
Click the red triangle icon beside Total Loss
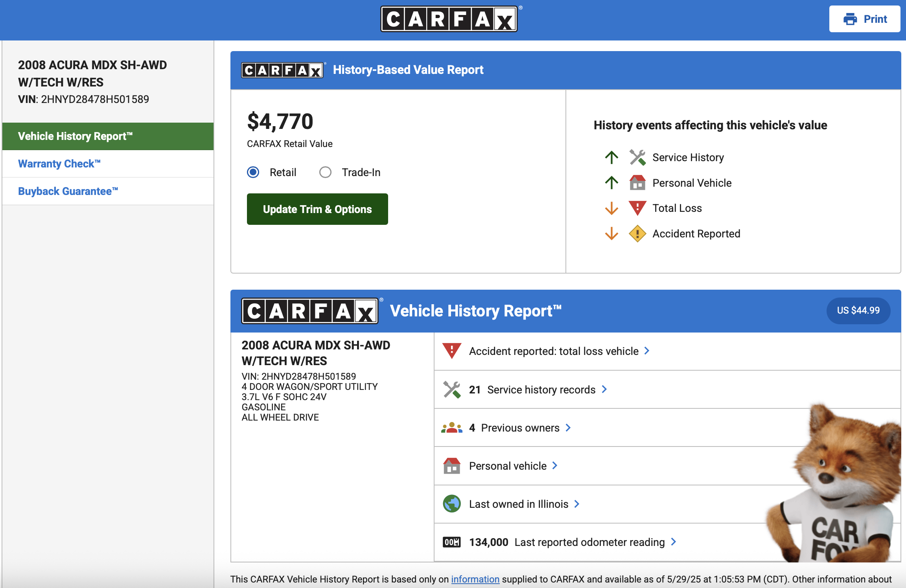pos(637,208)
